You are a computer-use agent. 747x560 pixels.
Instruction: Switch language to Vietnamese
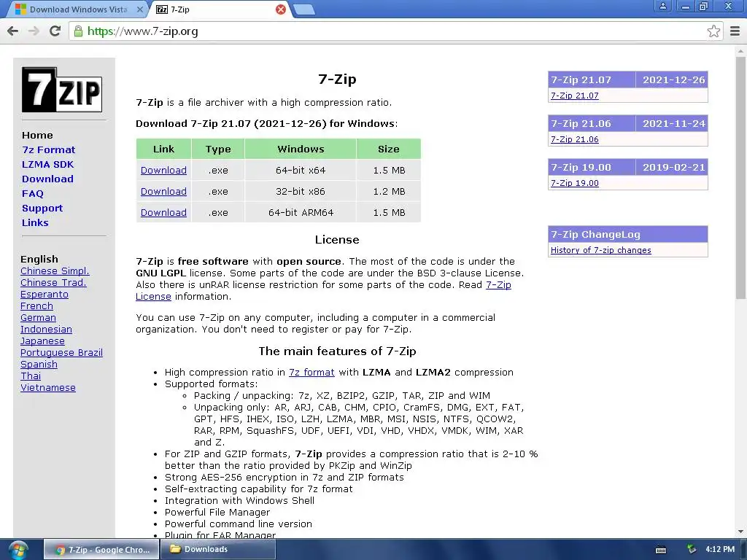pyautogui.click(x=47, y=388)
